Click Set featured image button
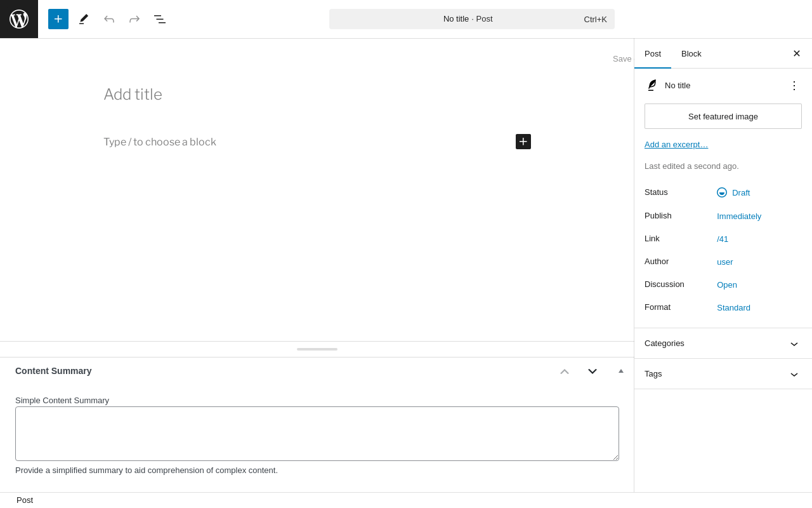 723,116
